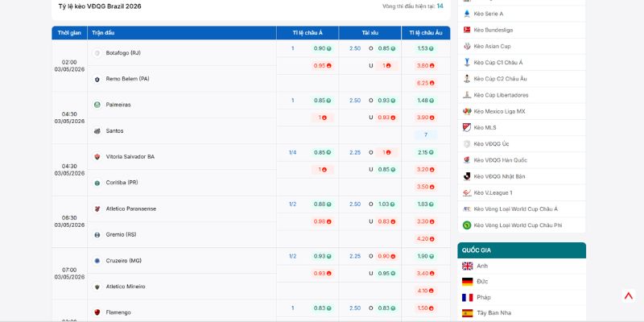This screenshot has height=322, width=644.
Task: Click the Tây Ban Nha country link
Action: pos(494,313)
